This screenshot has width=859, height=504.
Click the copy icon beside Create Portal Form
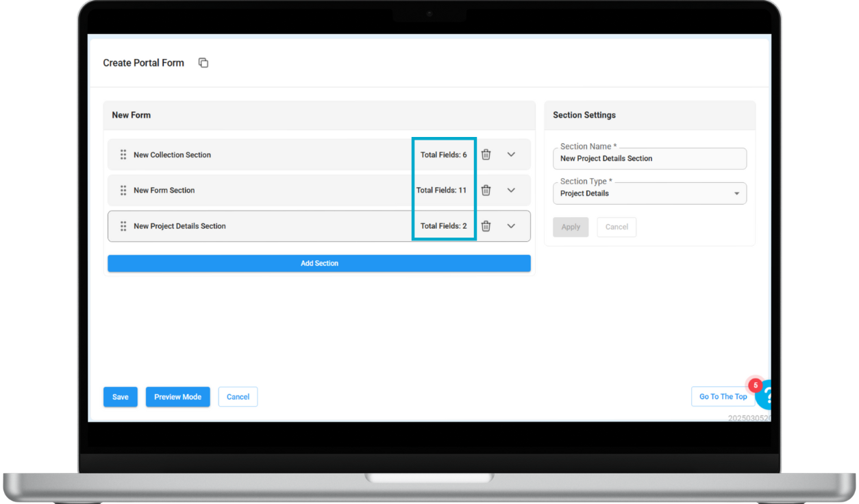(203, 63)
